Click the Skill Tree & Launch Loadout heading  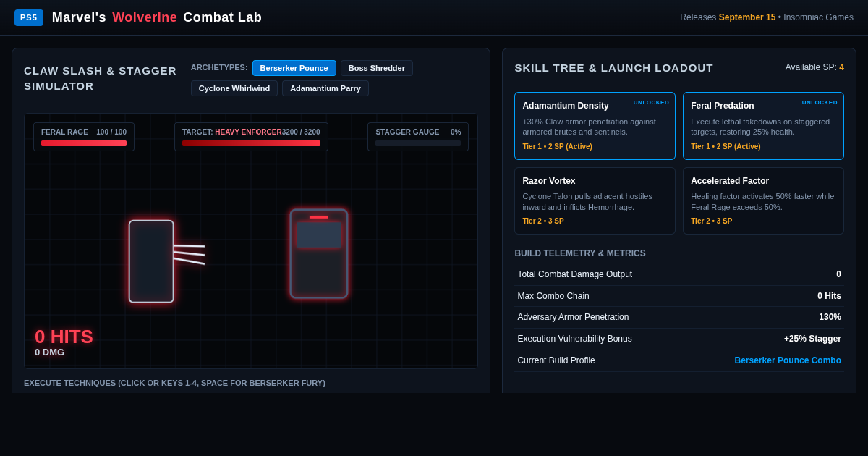[x=613, y=67]
